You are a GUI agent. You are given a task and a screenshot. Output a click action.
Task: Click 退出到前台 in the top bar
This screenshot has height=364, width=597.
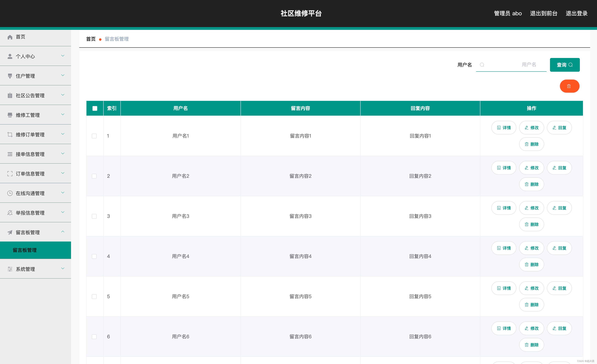[x=543, y=13]
